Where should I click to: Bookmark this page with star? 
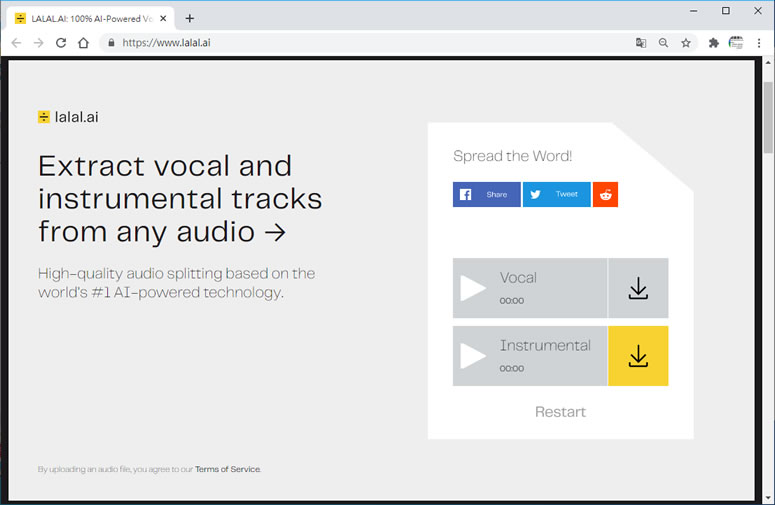point(686,43)
